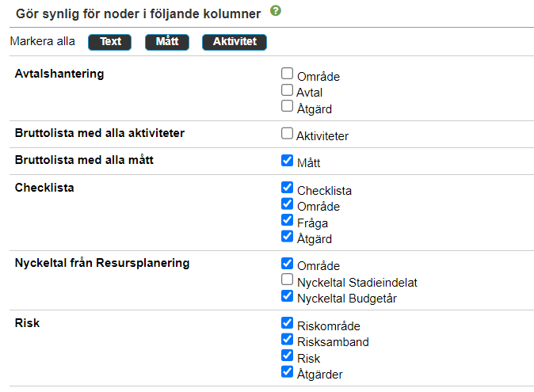Uncheck the Checklista column checkbox

[x=287, y=187]
